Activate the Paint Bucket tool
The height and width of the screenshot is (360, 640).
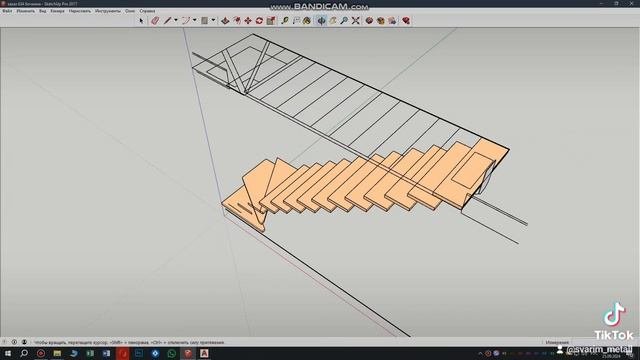[x=307, y=20]
